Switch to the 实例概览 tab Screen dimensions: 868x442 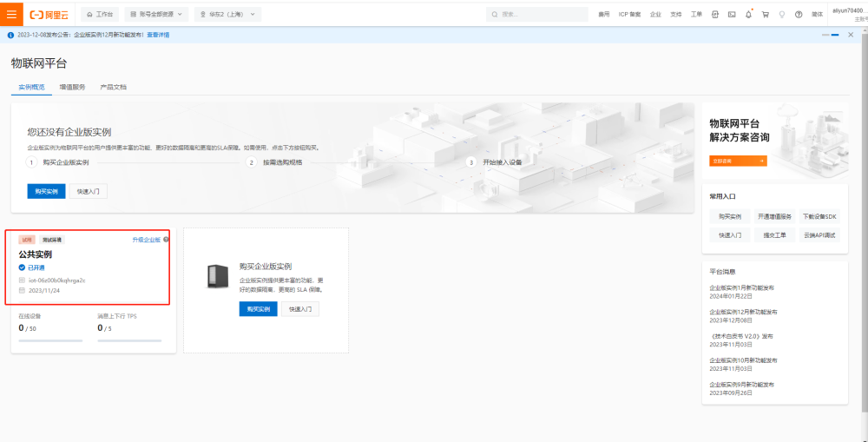coord(31,88)
